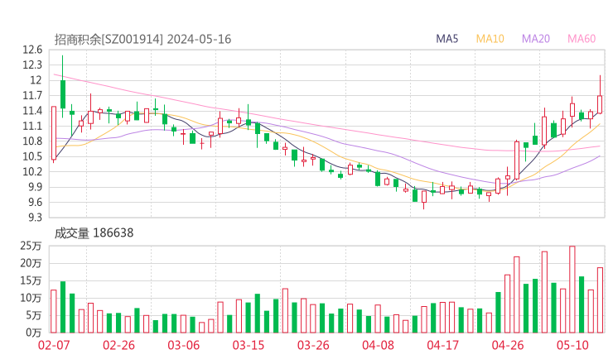Click the 03-26 date axis label

(313, 345)
